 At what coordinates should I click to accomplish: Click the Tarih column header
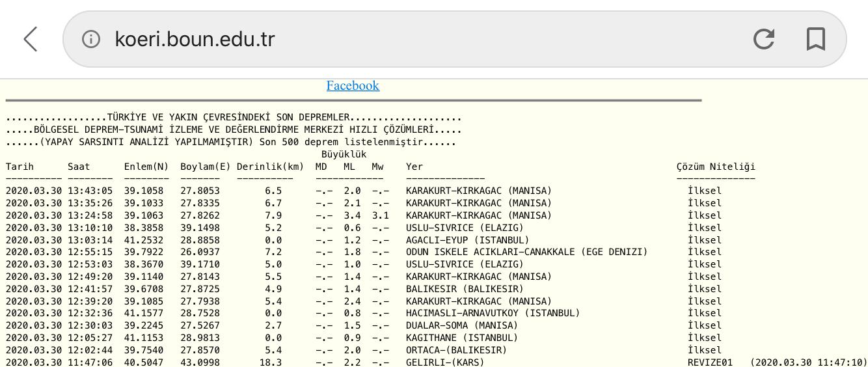[20, 167]
